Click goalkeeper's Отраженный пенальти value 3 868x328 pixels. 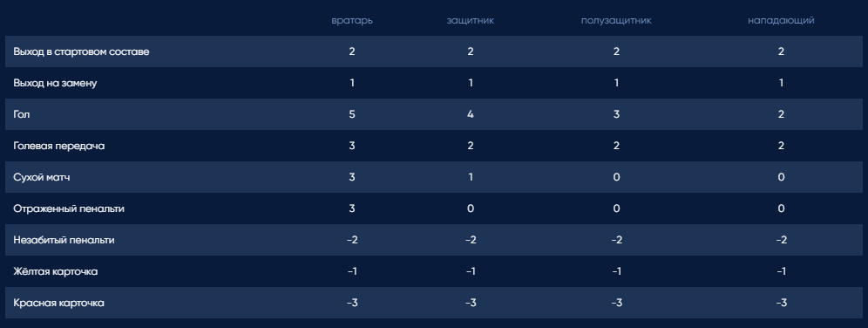coord(352,208)
